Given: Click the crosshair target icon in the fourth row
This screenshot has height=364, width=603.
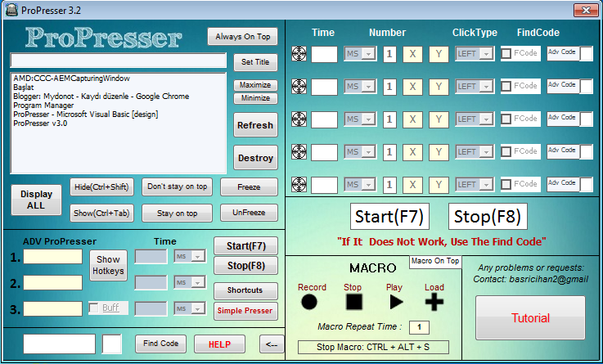Looking at the screenshot, I should point(299,152).
